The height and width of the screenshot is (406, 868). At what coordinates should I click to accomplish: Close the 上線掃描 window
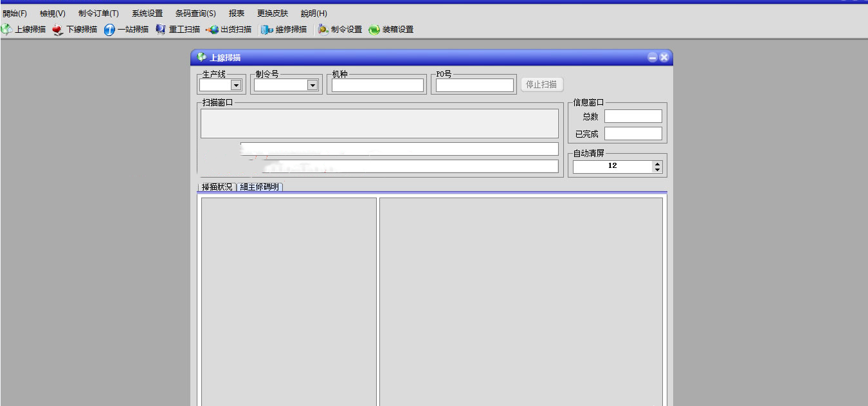pos(664,57)
